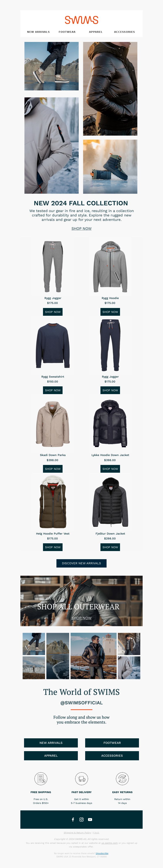Viewport: 163px width, 868px height.
Task: Open the YouTube icon in footer
Action: click(x=90, y=819)
